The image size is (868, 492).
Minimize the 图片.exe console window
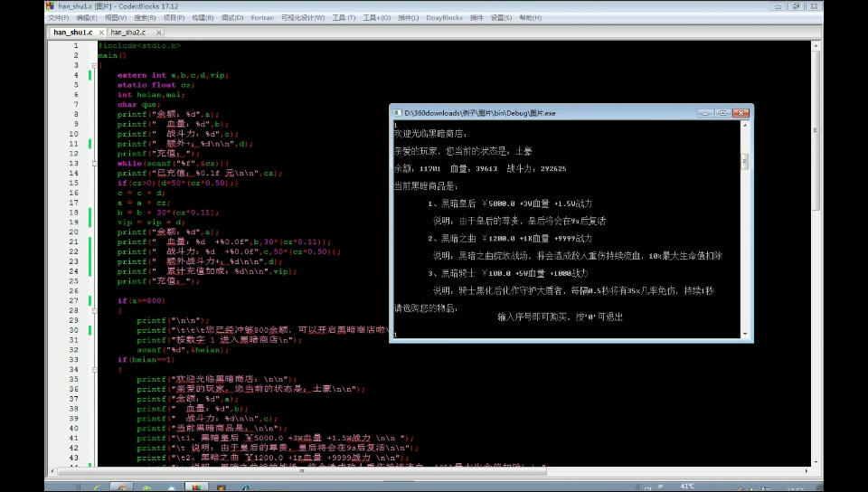coord(704,113)
